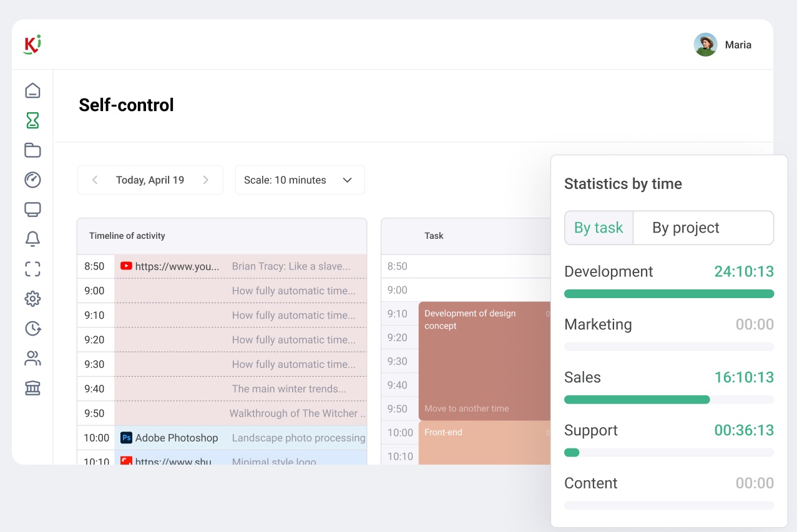Open the monitor screen icon
This screenshot has height=532, width=797.
coord(32,210)
